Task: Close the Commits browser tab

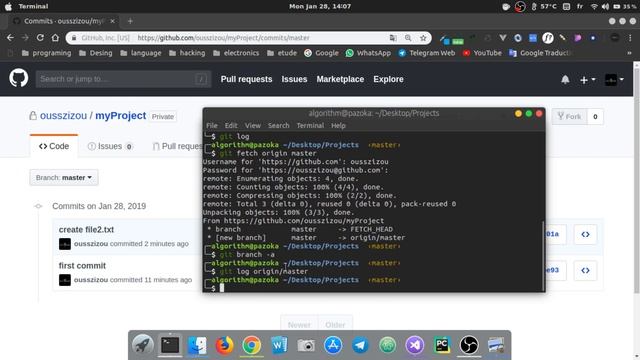Action: click(x=112, y=21)
